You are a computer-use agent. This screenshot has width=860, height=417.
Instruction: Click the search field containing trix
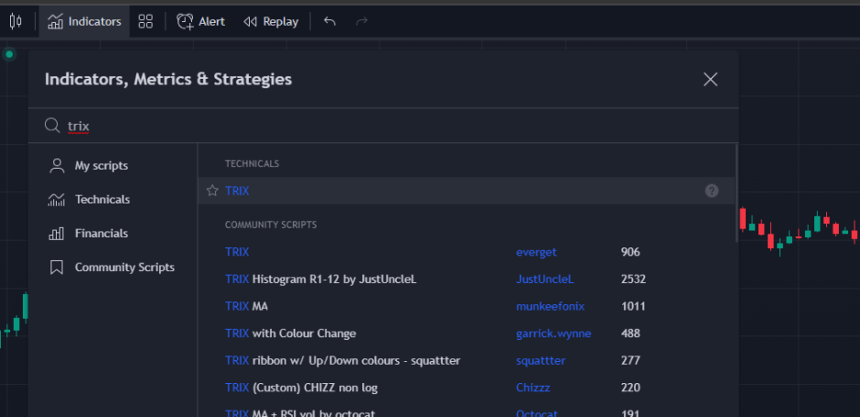tap(380, 126)
